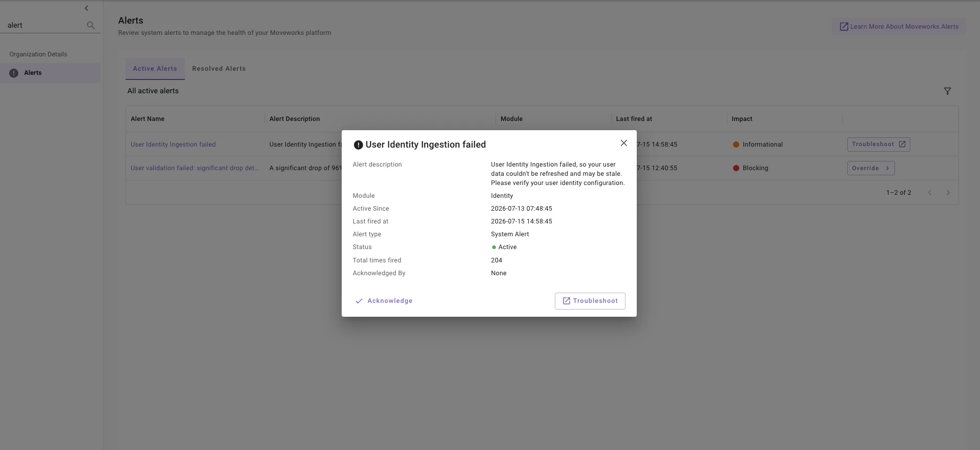The width and height of the screenshot is (980, 450).
Task: Click the total times fired value 204
Action: click(x=496, y=260)
